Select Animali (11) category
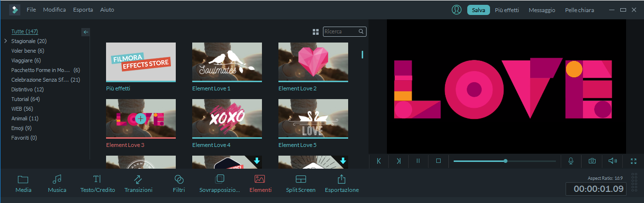This screenshot has height=203, width=644. pyautogui.click(x=25, y=118)
